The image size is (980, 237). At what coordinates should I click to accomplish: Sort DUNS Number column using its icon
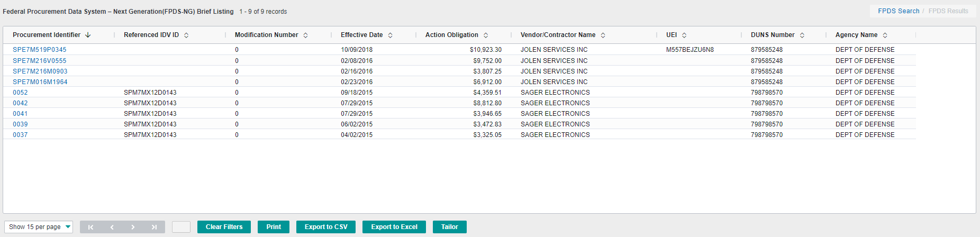(802, 35)
